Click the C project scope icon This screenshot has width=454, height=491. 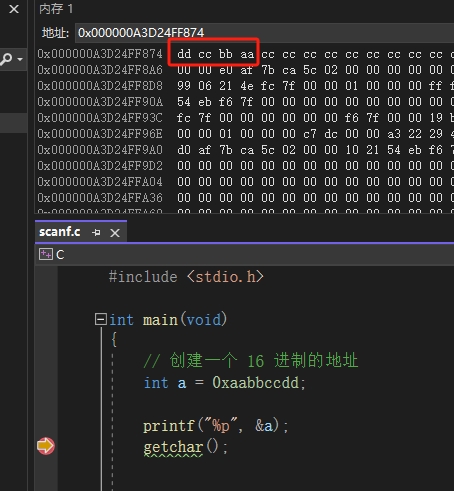click(x=46, y=254)
